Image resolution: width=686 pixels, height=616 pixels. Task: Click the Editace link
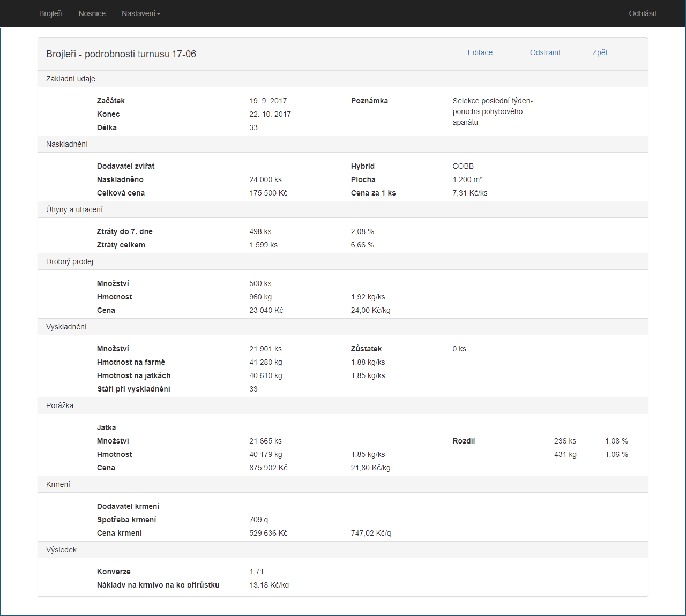click(x=480, y=52)
